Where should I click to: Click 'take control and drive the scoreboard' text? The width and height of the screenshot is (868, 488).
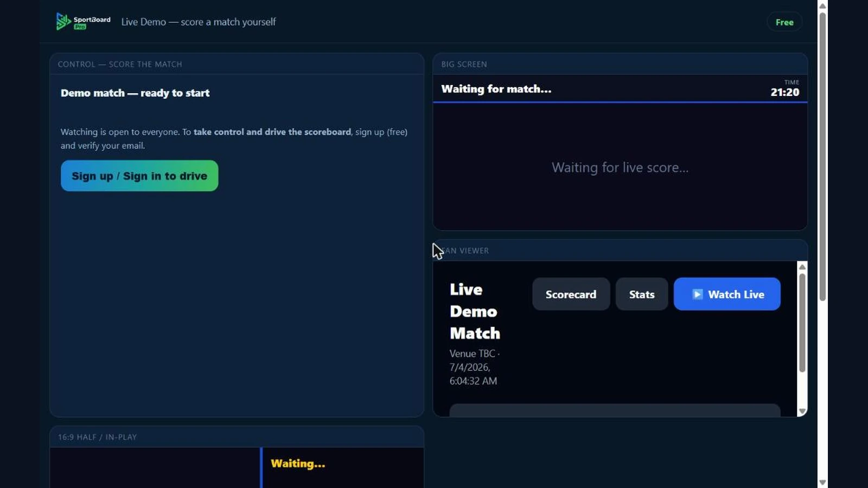point(272,132)
